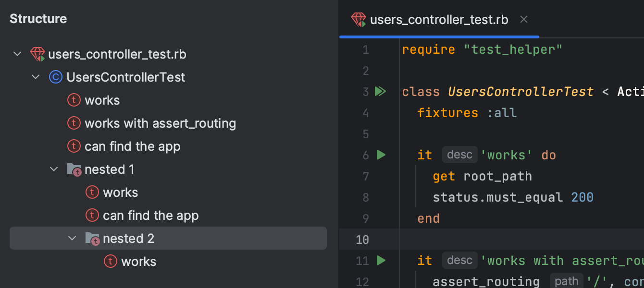The width and height of the screenshot is (644, 288).
Task: Click the UsersControllerTest class icon
Action: pos(56,77)
